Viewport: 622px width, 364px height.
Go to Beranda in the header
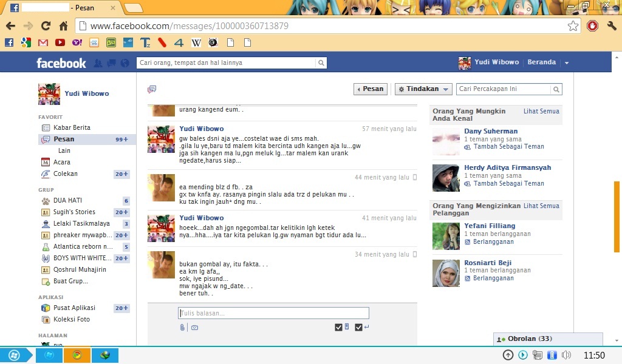pos(541,62)
